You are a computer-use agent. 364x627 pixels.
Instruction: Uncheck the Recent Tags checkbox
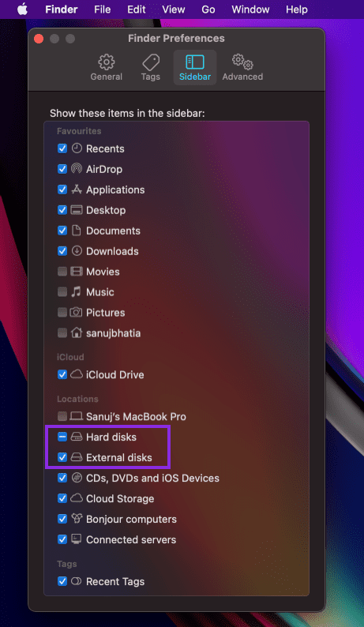(62, 581)
